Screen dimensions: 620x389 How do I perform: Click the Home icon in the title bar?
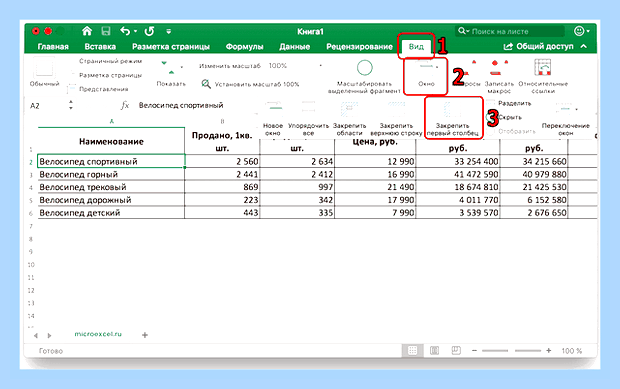87,31
